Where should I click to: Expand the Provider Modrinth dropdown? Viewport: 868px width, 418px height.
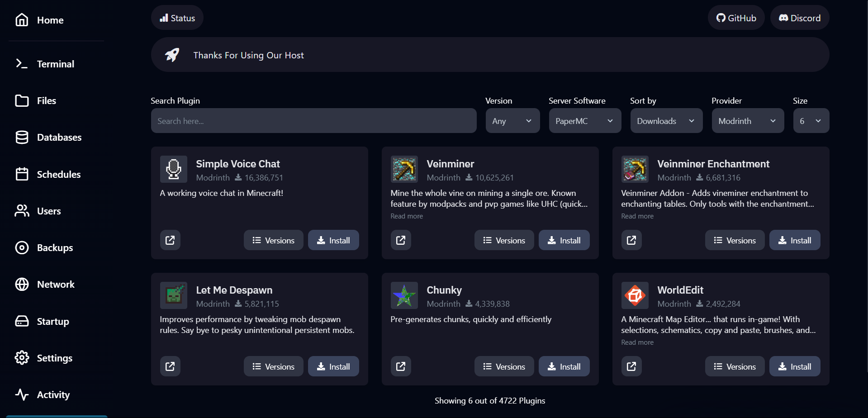tap(748, 121)
